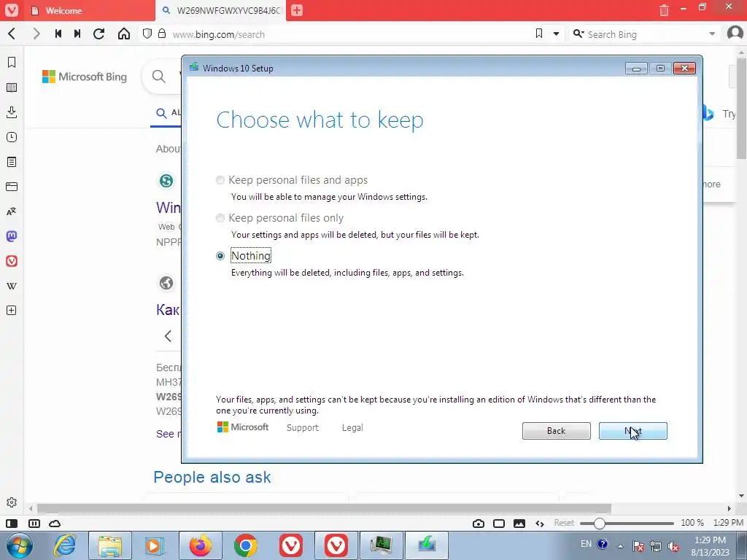Reload the current Bing page

click(x=99, y=34)
